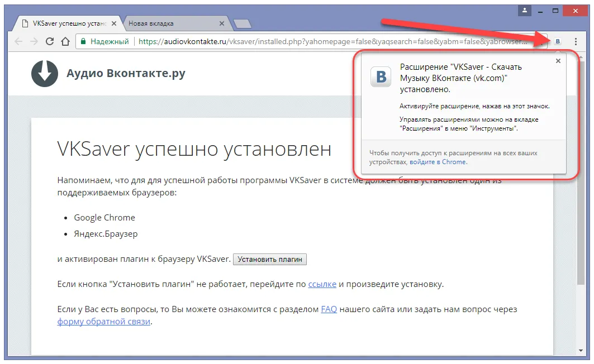This screenshot has width=594, height=364.
Task: Close the VKSaver успешно установлен tab
Action: [114, 23]
